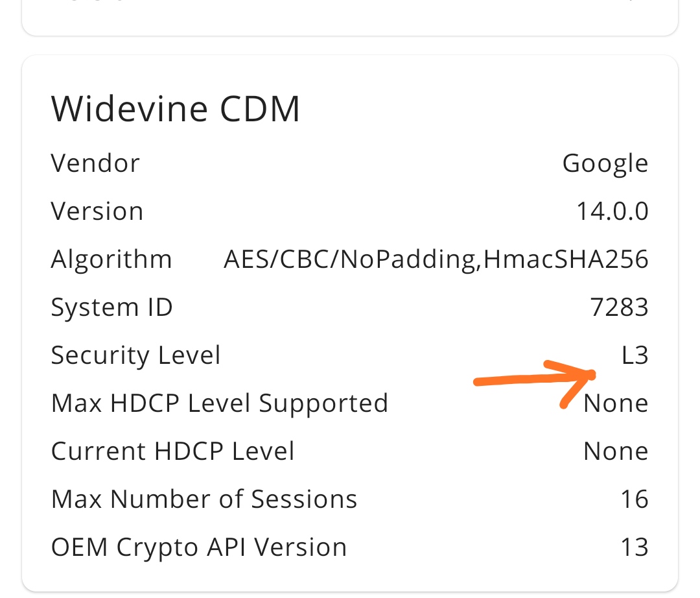The height and width of the screenshot is (598, 700).
Task: Select the Current HDCP Level label
Action: point(173,451)
